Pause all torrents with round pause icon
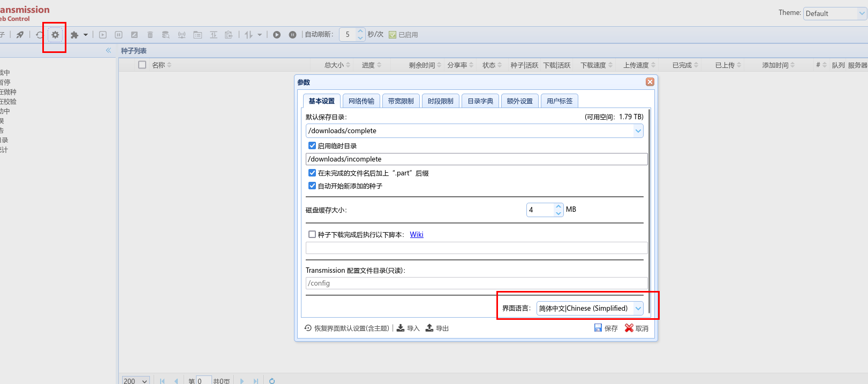 (292, 35)
